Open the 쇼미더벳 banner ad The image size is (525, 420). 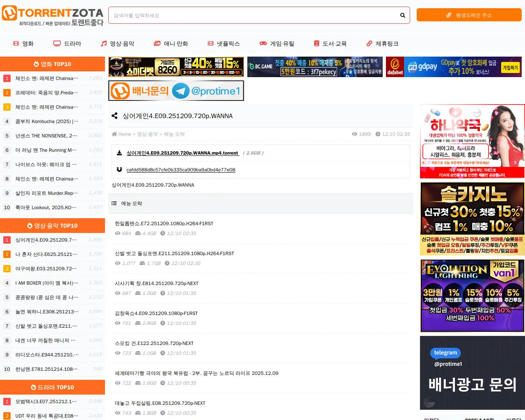176,67
